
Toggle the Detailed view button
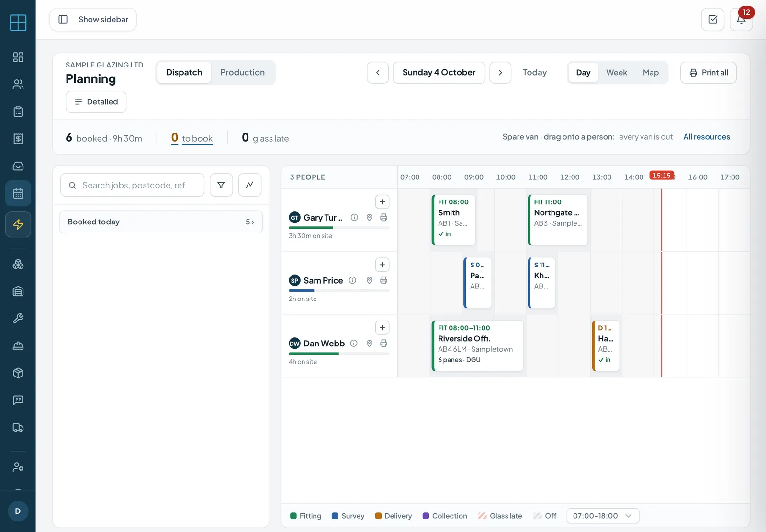click(96, 102)
